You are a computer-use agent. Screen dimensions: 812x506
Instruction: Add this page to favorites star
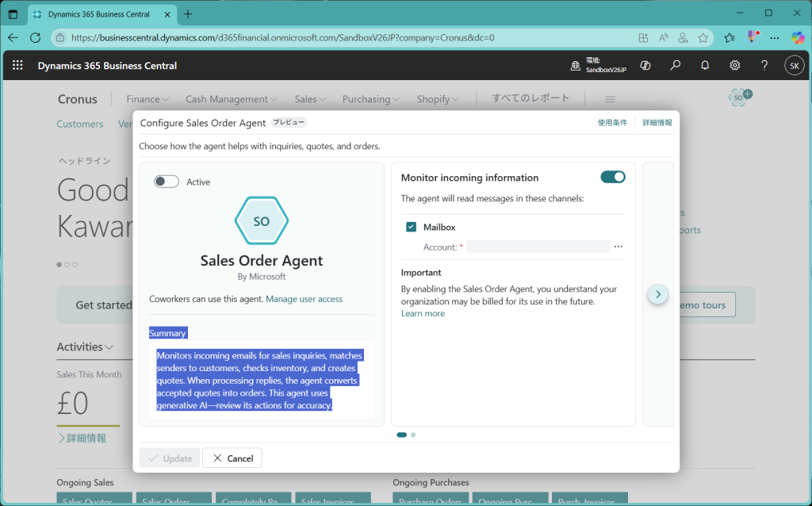pyautogui.click(x=703, y=37)
